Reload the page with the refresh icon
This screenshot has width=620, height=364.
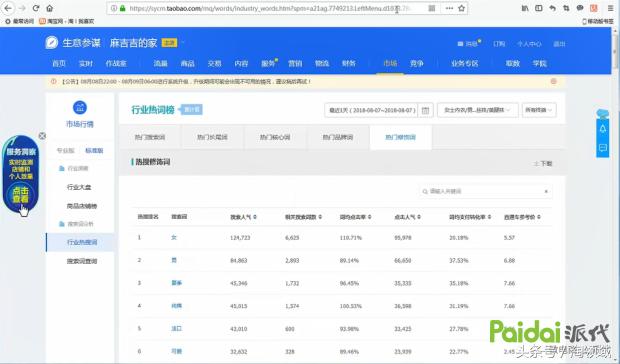coord(36,8)
